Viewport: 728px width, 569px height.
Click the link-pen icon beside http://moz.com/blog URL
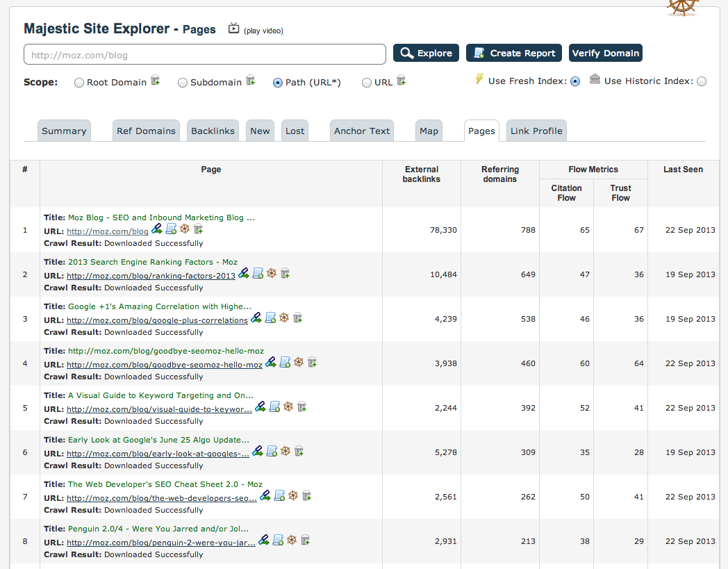point(157,229)
